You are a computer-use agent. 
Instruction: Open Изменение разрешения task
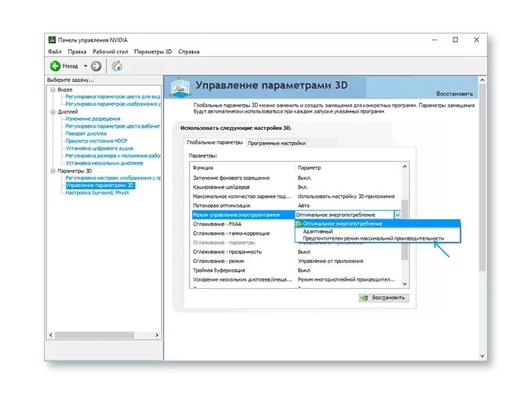(x=93, y=119)
